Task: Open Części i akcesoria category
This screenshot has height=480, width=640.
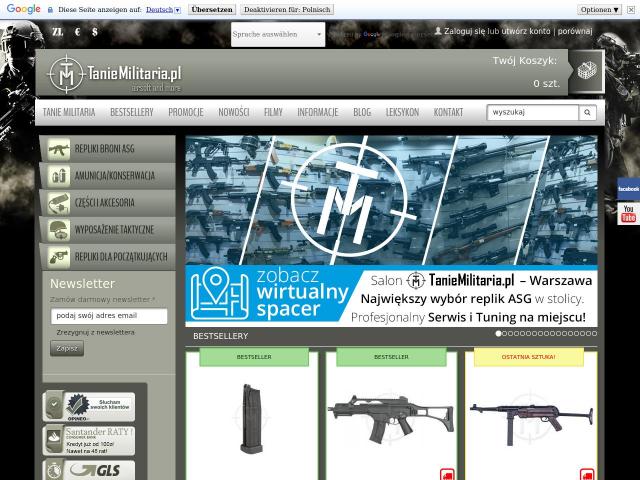Action: point(108,203)
